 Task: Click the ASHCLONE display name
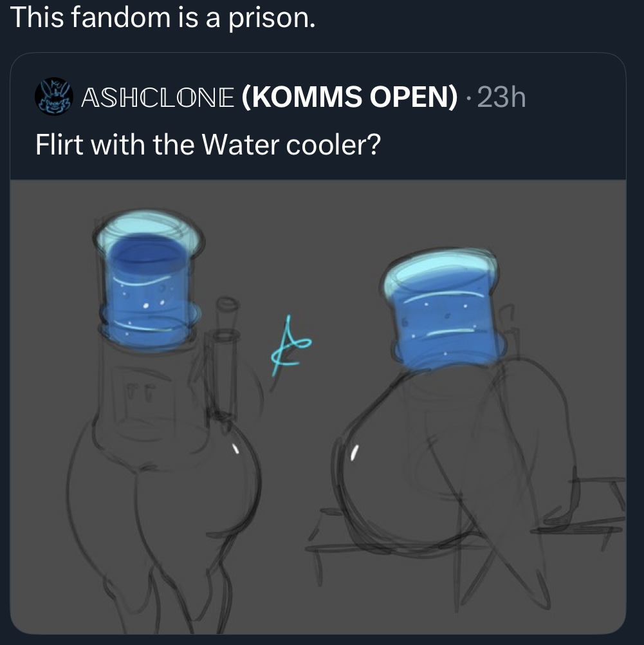158,97
